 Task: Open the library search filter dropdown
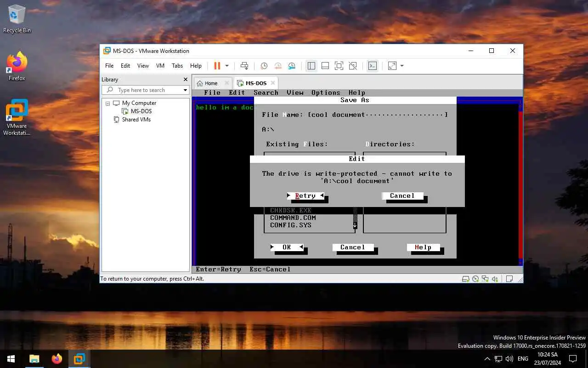[x=185, y=90]
